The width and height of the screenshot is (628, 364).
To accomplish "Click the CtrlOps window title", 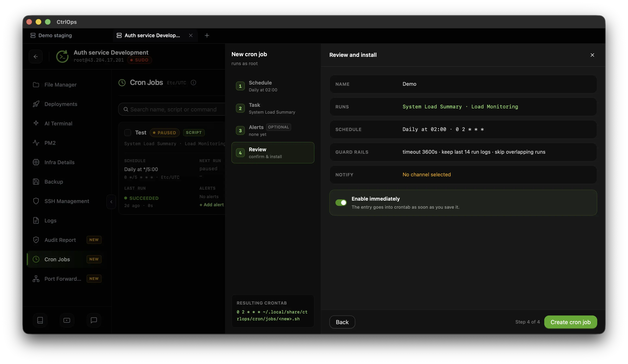I will click(67, 22).
